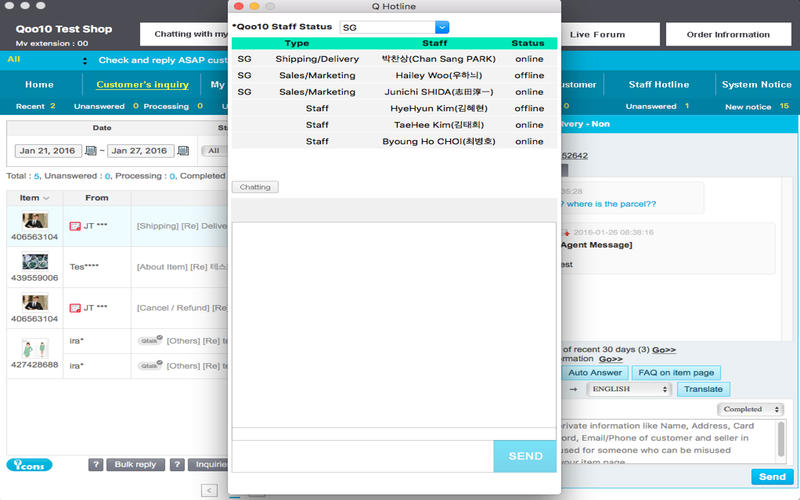Open System Notice tab
Screen dimensions: 800x500
point(757,85)
